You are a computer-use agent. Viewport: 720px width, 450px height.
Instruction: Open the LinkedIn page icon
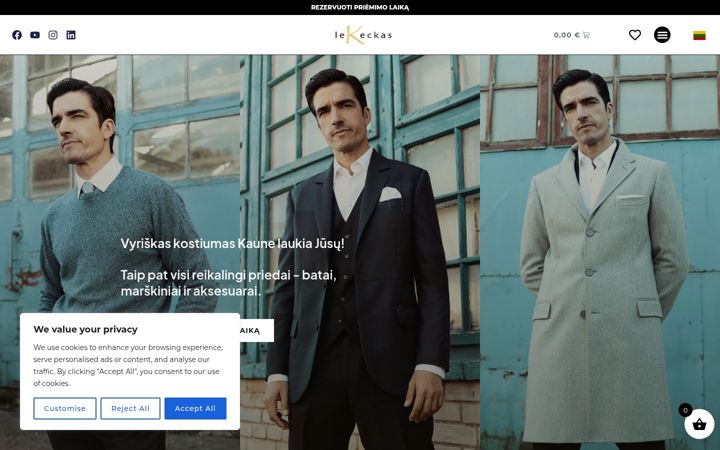coord(71,35)
